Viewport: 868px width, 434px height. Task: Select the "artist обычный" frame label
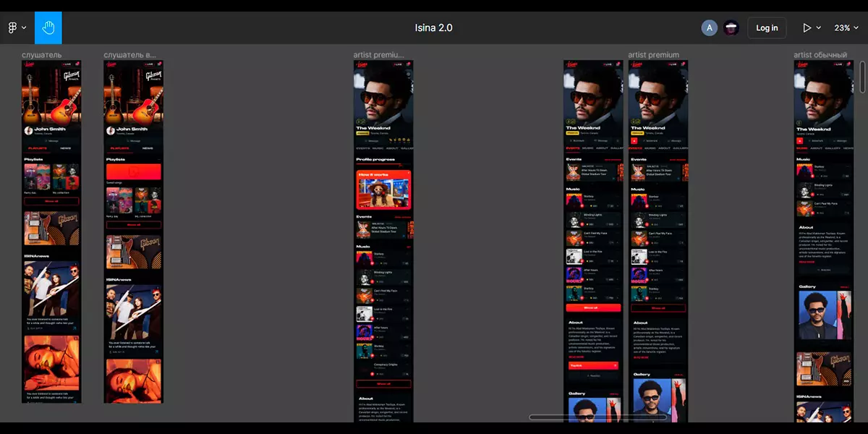(820, 55)
